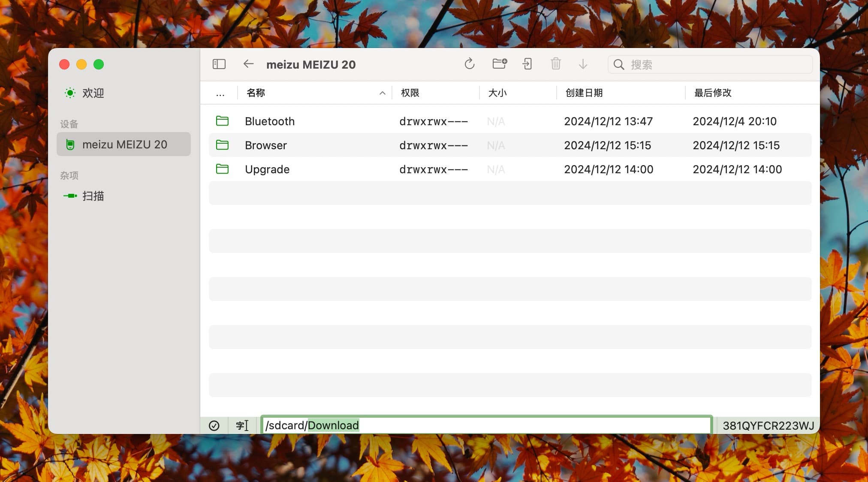
Task: Open the welcome page in the sidebar
Action: click(93, 93)
